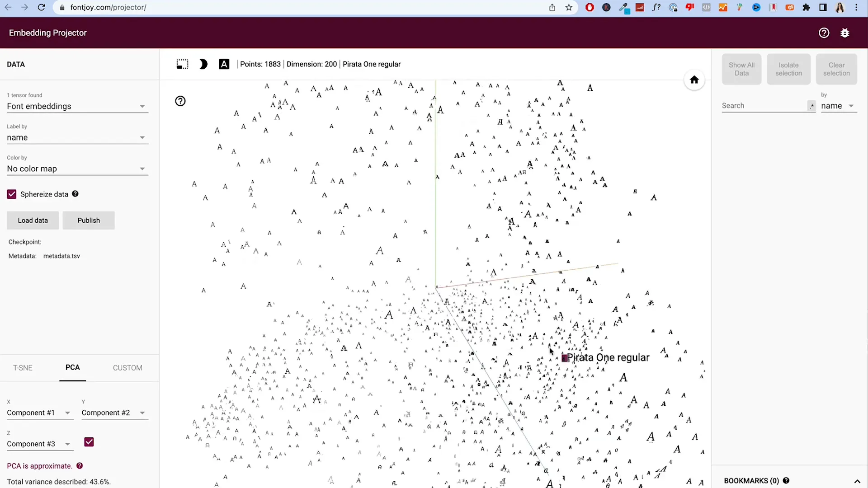Click the bug report icon in header
This screenshot has width=868, height=488.
tap(845, 33)
